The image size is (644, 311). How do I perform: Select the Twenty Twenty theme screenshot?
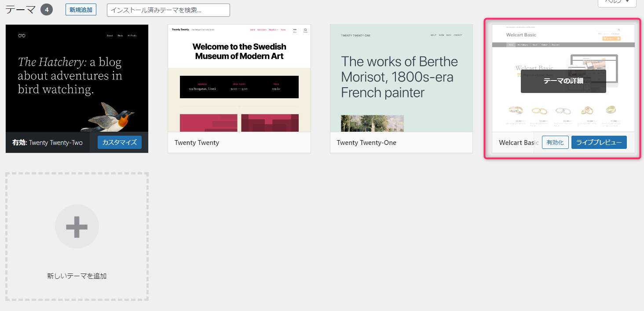pyautogui.click(x=239, y=78)
